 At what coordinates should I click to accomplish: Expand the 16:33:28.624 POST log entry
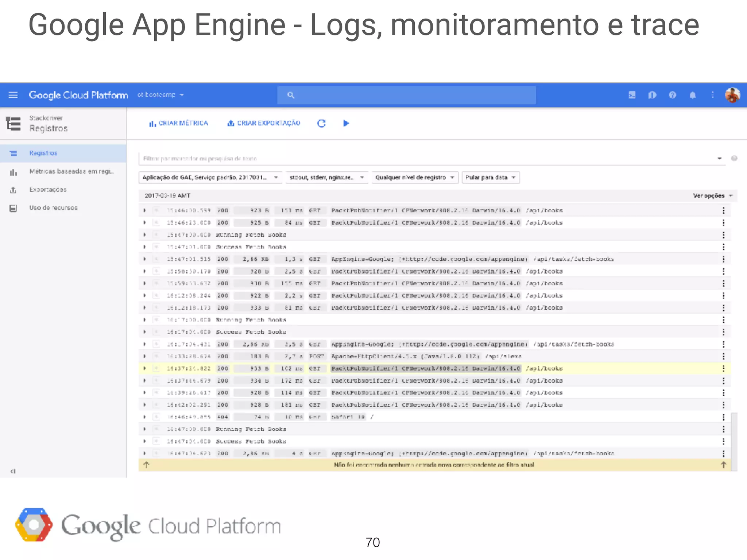pos(145,356)
